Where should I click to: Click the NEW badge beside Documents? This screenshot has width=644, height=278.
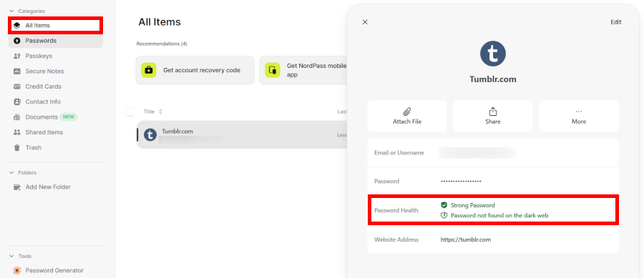(x=69, y=117)
